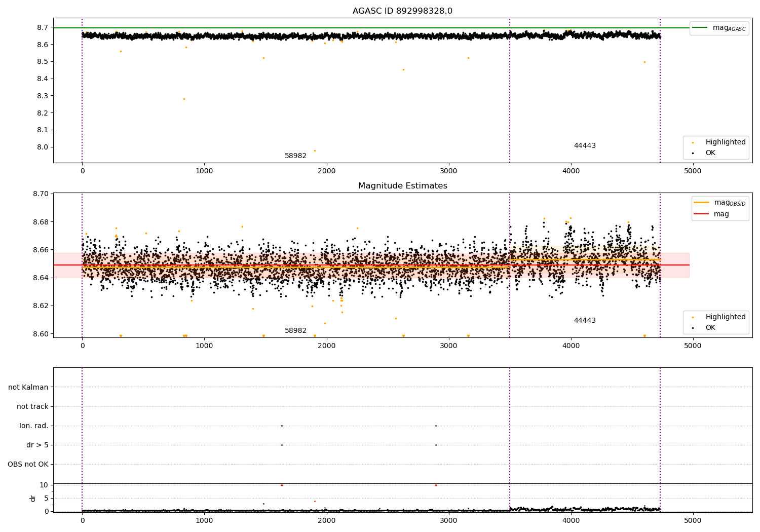Click the 8.70 tick on Magnitude Estimates axis
Viewport: 760px width, 532px height.
click(41, 194)
